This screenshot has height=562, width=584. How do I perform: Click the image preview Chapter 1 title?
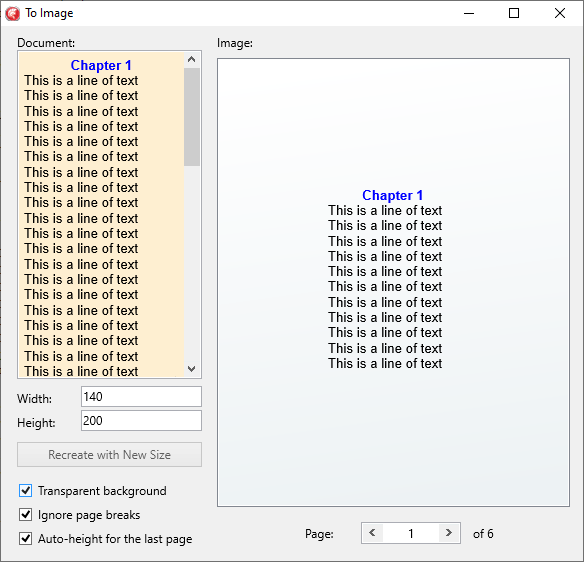[393, 195]
